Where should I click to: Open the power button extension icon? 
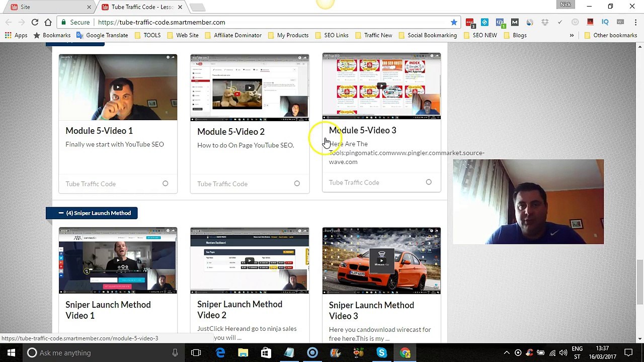(x=575, y=22)
